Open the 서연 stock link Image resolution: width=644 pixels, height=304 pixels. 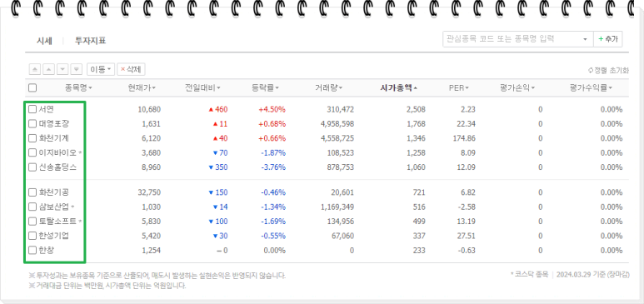(x=47, y=109)
